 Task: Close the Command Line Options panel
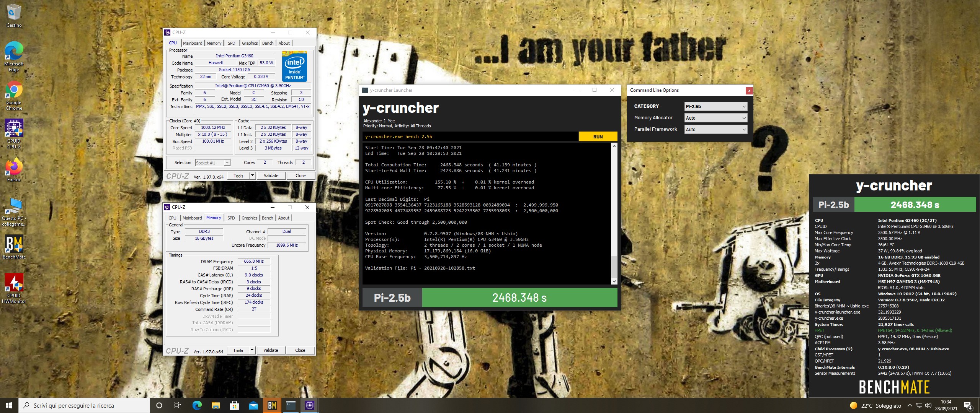(x=749, y=91)
